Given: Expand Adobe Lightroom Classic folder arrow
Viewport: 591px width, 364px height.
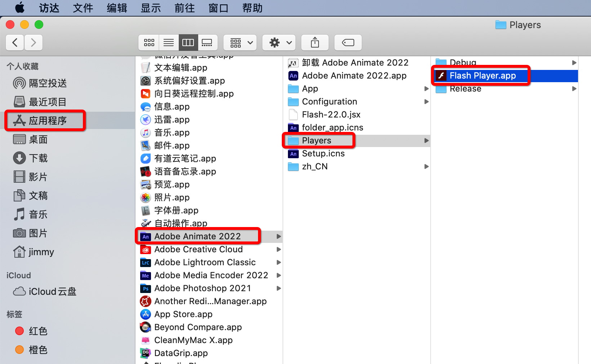Looking at the screenshot, I should [x=279, y=262].
